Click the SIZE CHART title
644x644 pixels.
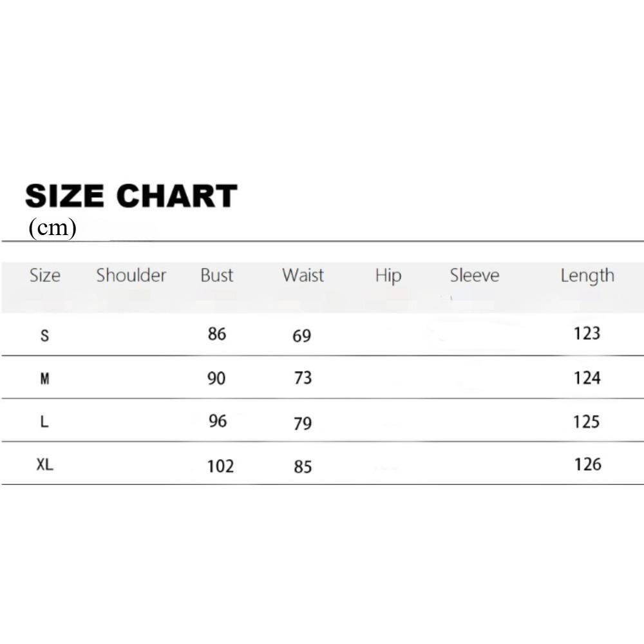[x=131, y=196]
